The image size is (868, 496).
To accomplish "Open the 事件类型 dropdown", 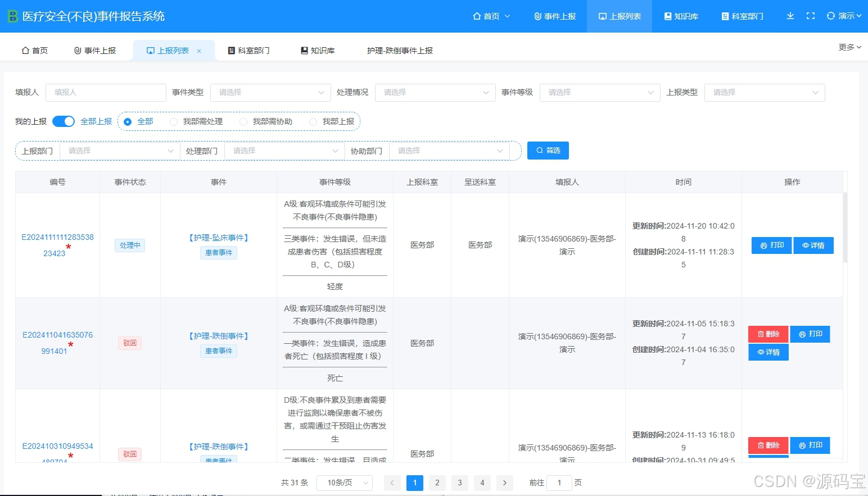I will click(270, 92).
